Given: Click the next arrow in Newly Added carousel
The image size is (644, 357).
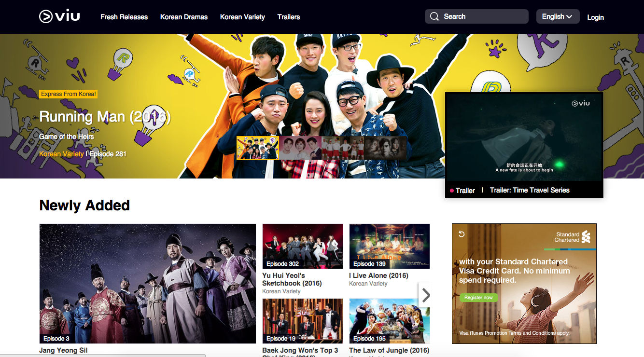Looking at the screenshot, I should point(425,295).
